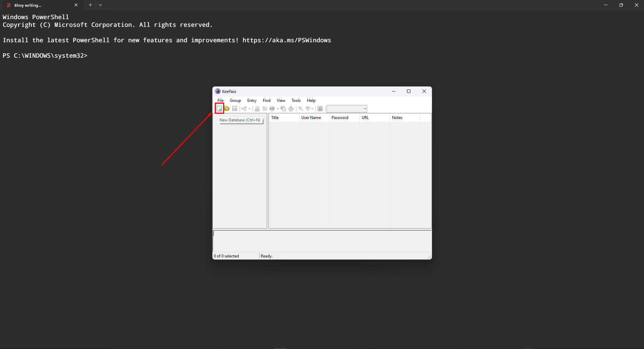Create a new database with the toolbar icon
Screen dimensions: 644x349
[219, 109]
